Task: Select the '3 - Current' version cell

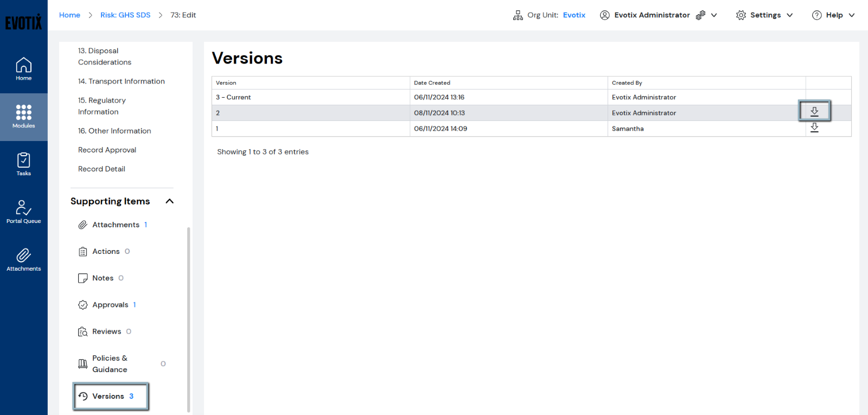Action: click(x=310, y=98)
